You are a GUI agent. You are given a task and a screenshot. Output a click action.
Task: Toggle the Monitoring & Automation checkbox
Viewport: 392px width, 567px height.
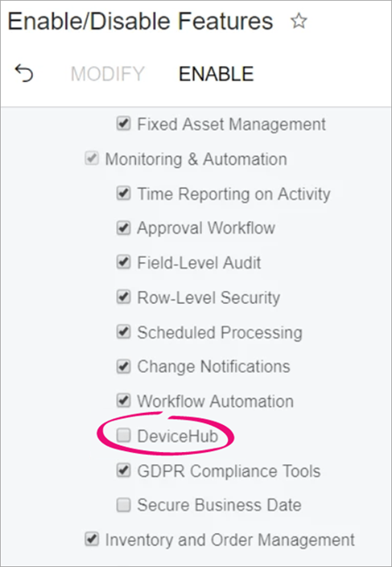click(91, 159)
